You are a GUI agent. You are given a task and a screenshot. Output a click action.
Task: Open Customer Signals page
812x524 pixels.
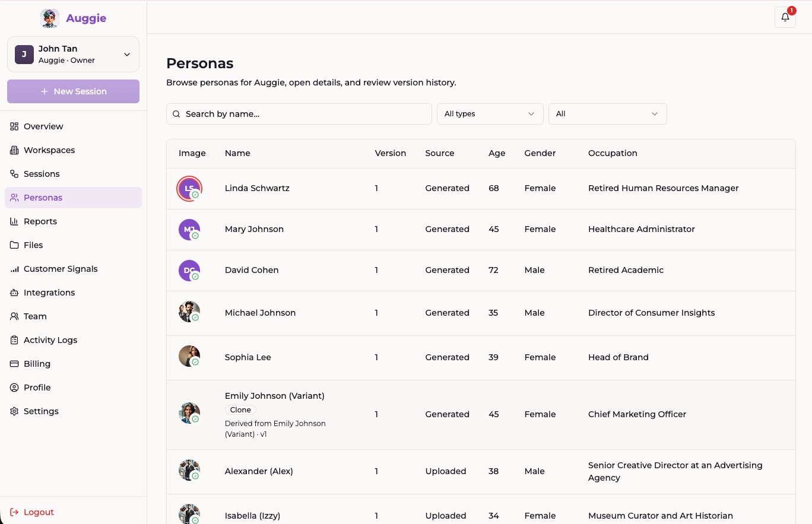[73, 269]
